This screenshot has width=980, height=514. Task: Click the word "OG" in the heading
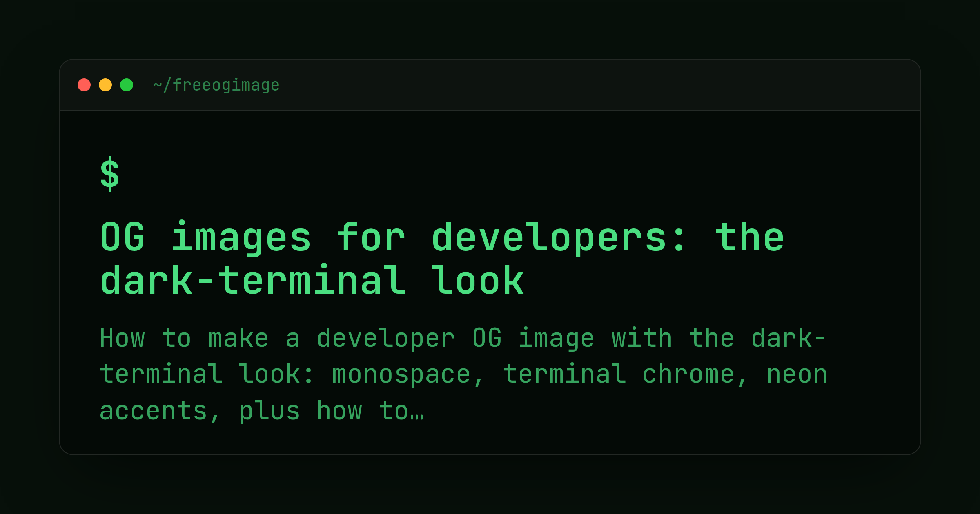point(122,237)
